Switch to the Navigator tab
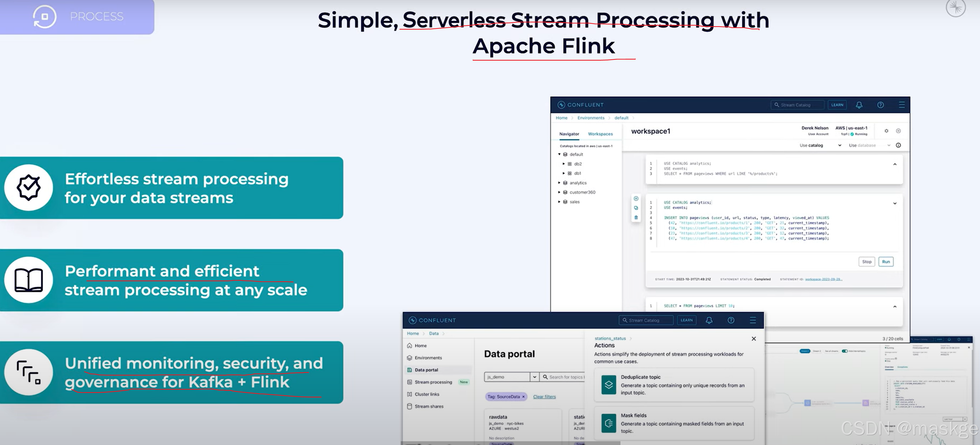Image resolution: width=980 pixels, height=445 pixels. pos(569,134)
